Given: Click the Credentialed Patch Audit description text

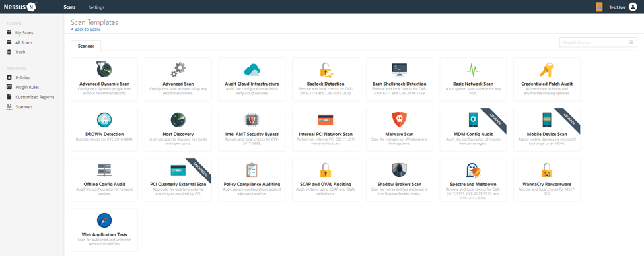Looking at the screenshot, I should (547, 90).
